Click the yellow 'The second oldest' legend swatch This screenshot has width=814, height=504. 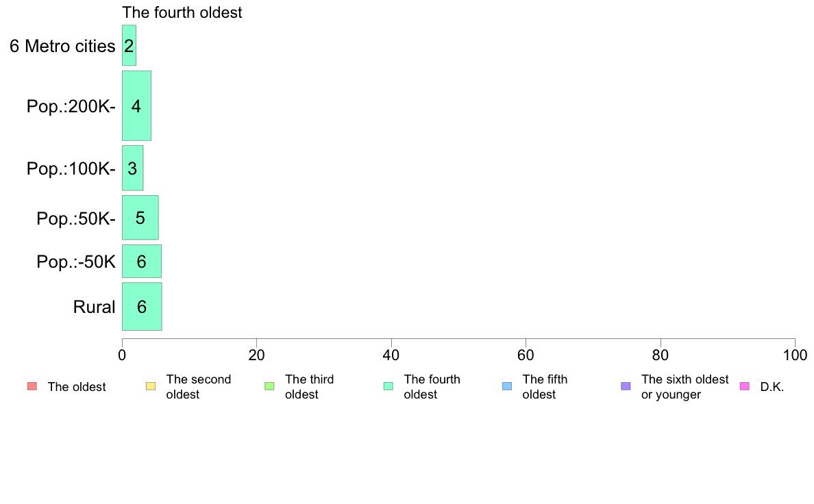pos(151,386)
